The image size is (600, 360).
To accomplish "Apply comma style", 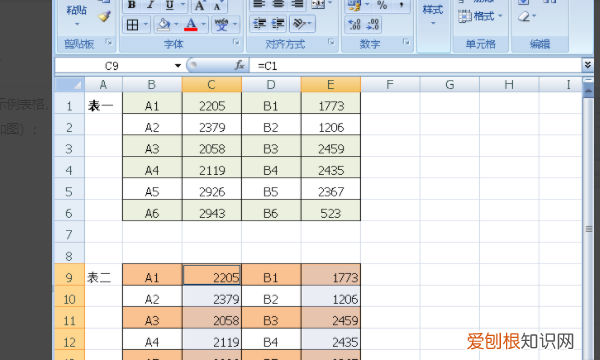I will pyautogui.click(x=400, y=5).
